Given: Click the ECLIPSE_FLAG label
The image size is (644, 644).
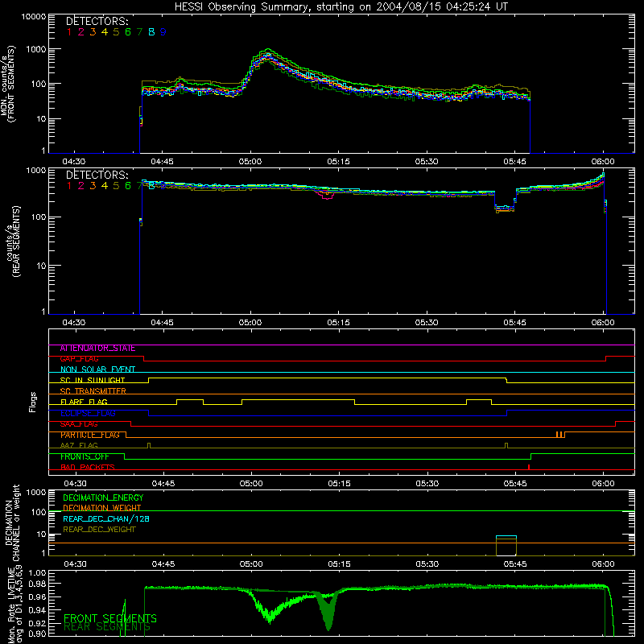Looking at the screenshot, I should coord(88,413).
